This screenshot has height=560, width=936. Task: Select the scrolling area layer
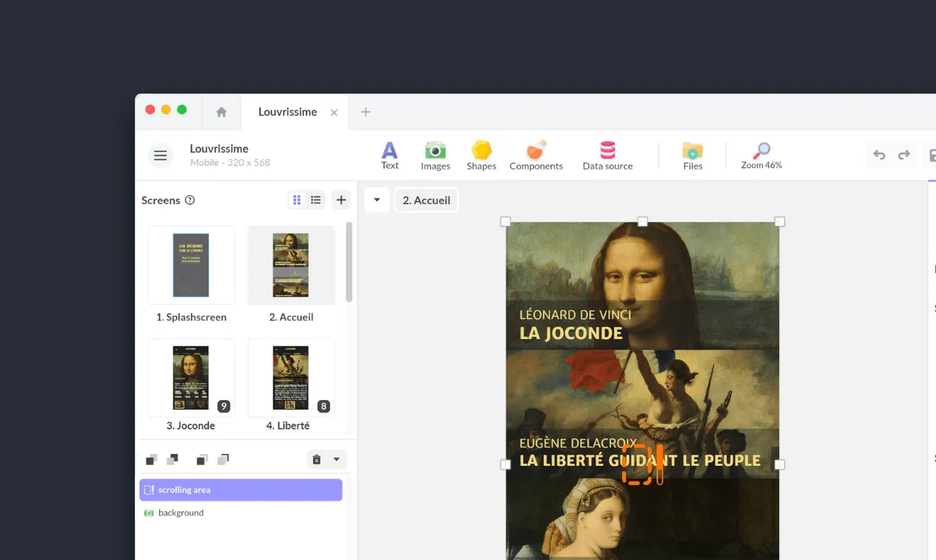coord(241,490)
